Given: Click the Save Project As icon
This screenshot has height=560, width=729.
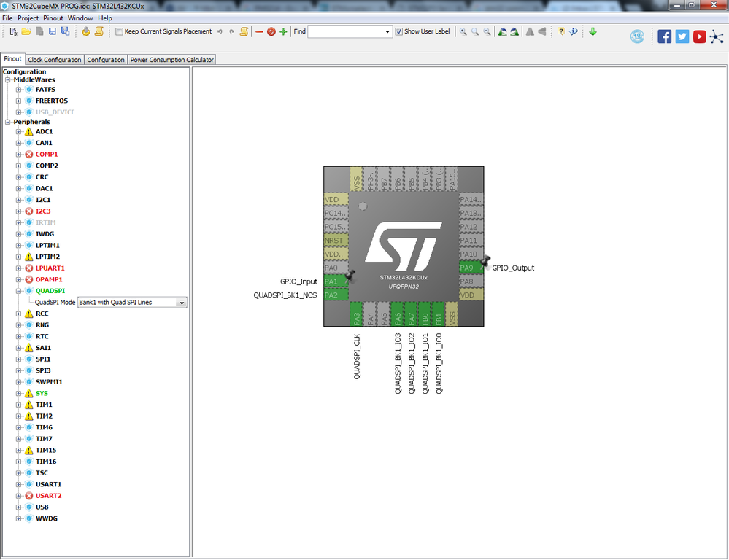Looking at the screenshot, I should pos(65,31).
